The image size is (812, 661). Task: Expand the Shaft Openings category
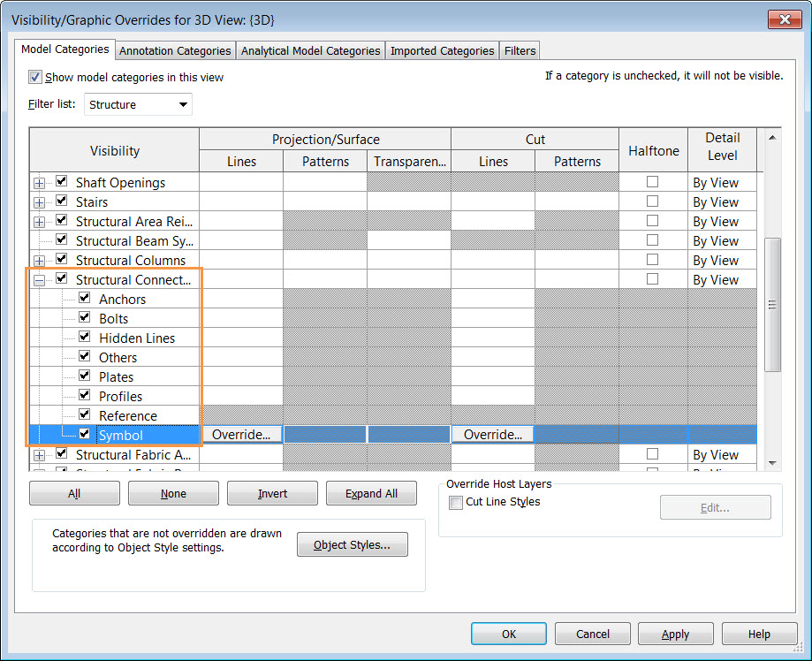[x=39, y=182]
